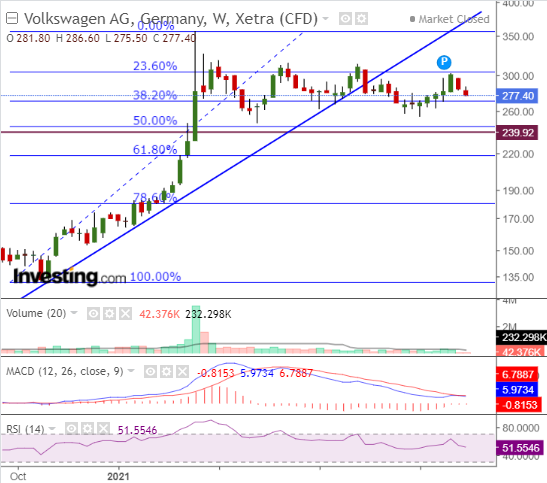Open the Volume indicator settings gear
This screenshot has width=547, height=483.
click(x=110, y=314)
